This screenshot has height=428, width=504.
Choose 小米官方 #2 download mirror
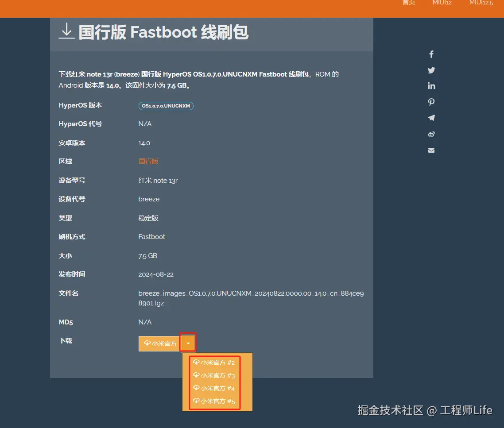214,362
